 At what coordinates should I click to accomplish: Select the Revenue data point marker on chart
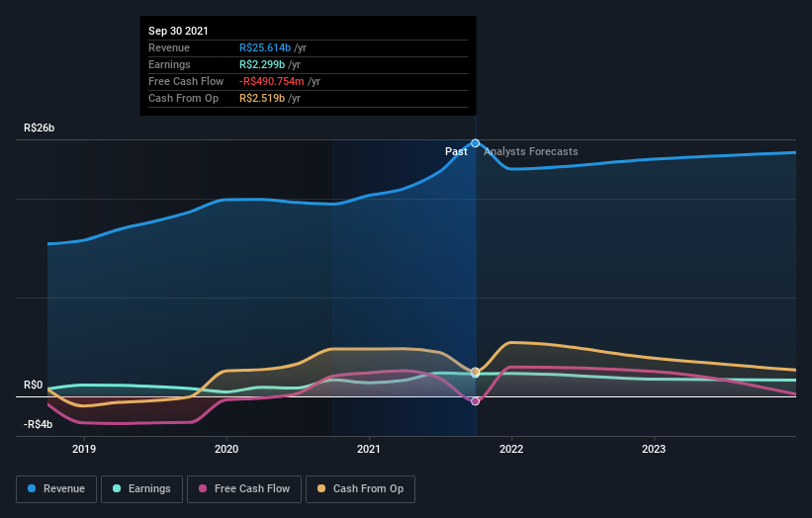pyautogui.click(x=475, y=143)
